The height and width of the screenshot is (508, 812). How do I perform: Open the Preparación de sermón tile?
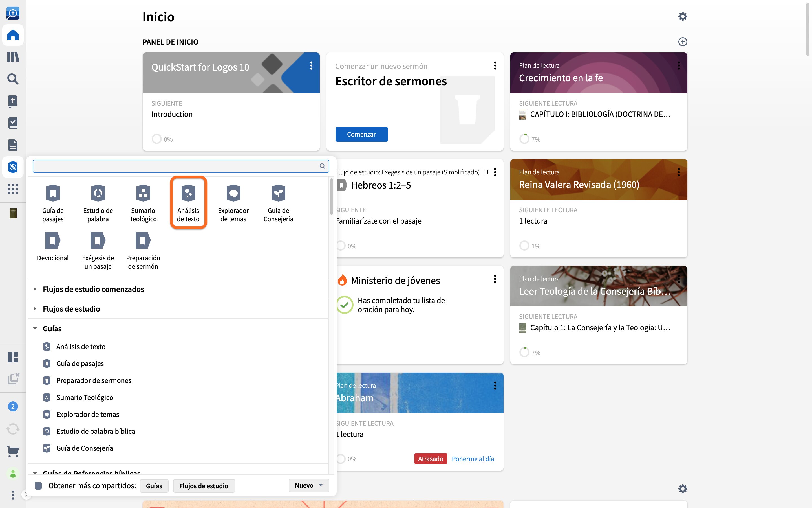click(x=143, y=251)
